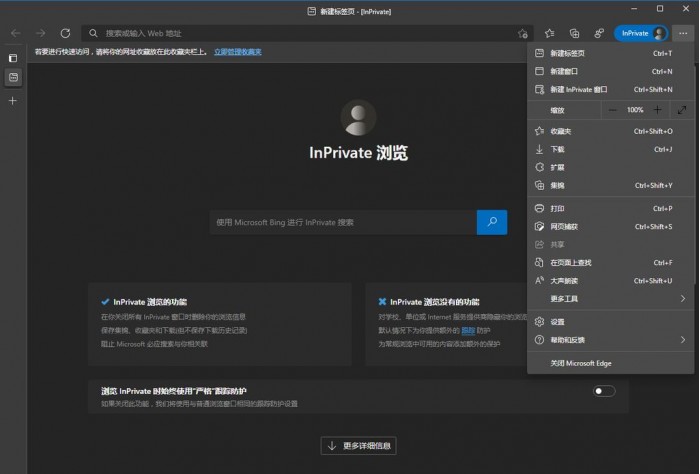Image resolution: width=700 pixels, height=474 pixels.
Task: Click the 立即管理收藏夹 link
Action: [x=238, y=51]
